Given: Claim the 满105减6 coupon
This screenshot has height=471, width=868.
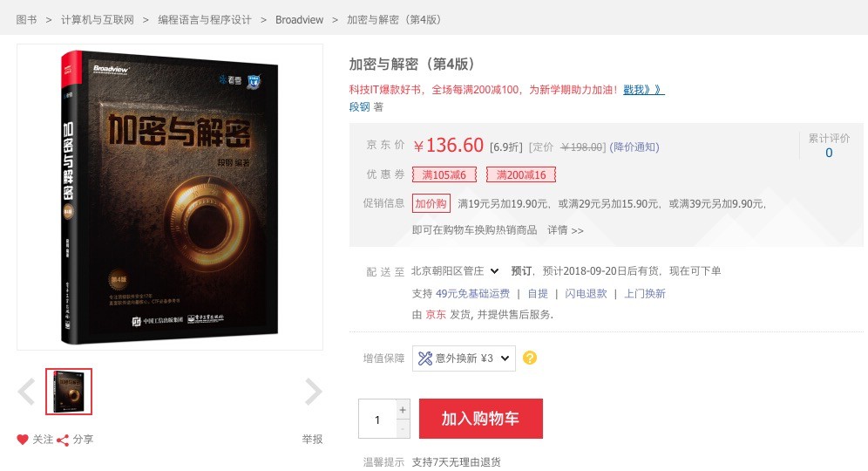Looking at the screenshot, I should coord(444,174).
